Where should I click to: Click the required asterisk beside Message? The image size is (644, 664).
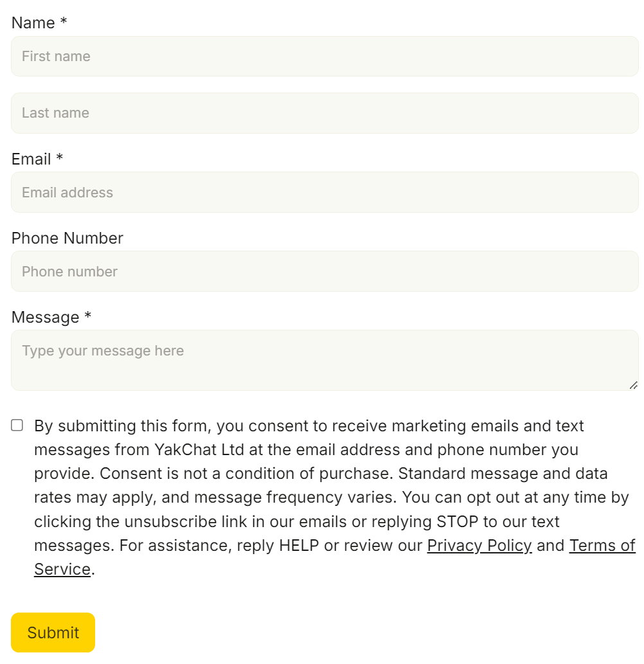[x=87, y=315]
